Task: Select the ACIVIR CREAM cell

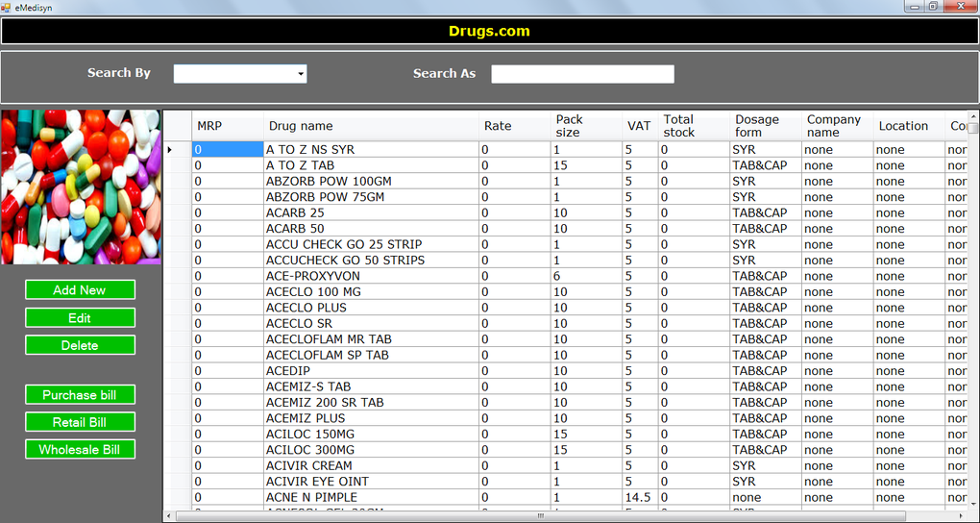Action: click(x=371, y=465)
